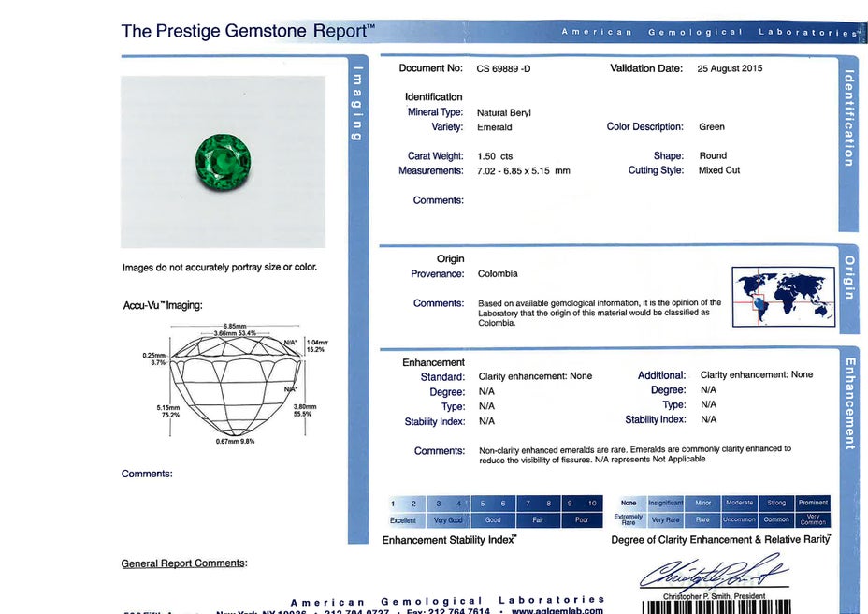This screenshot has height=614, width=868.
Task: Click the None clarity enhancement cell
Action: click(629, 503)
